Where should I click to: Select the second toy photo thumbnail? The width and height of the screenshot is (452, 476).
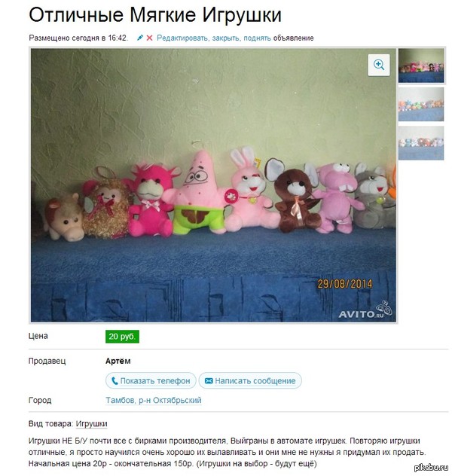point(421,104)
